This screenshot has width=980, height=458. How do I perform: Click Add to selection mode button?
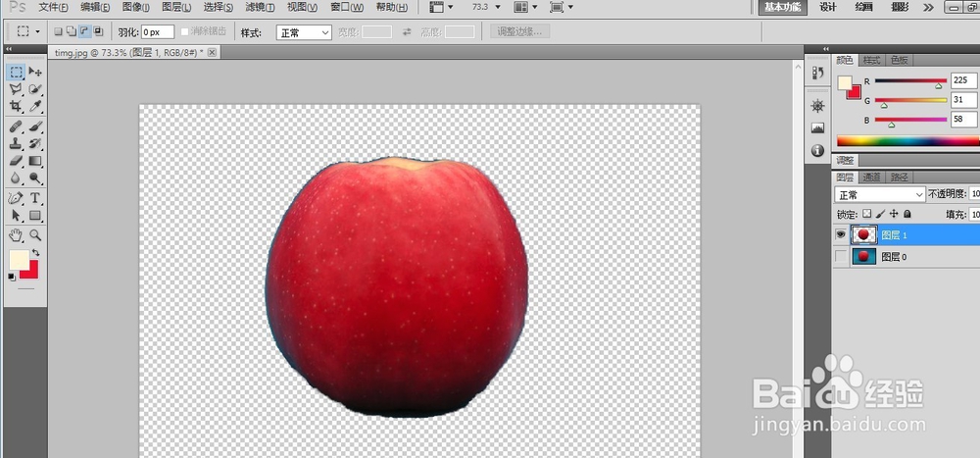point(72,31)
